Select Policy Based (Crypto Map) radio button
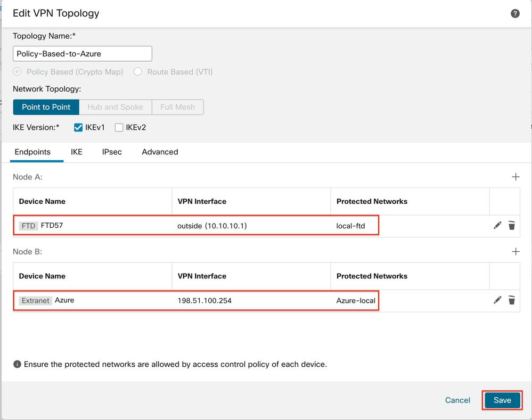Image resolution: width=532 pixels, height=420 pixels. (17, 72)
